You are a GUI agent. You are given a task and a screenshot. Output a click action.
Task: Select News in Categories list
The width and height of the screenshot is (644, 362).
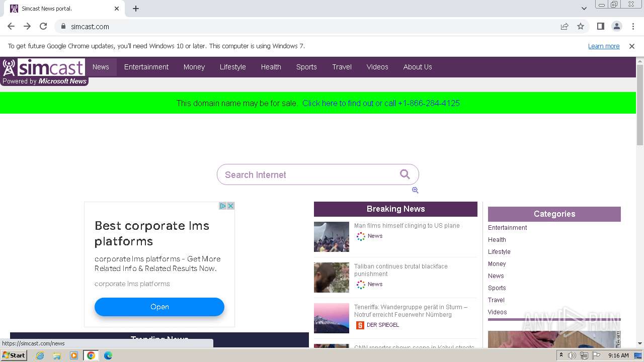(x=496, y=276)
